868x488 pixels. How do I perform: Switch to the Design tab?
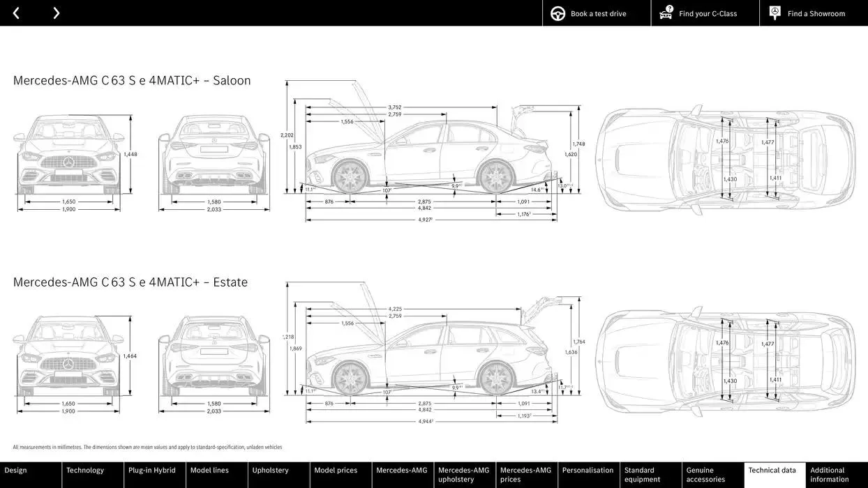pos(16,470)
